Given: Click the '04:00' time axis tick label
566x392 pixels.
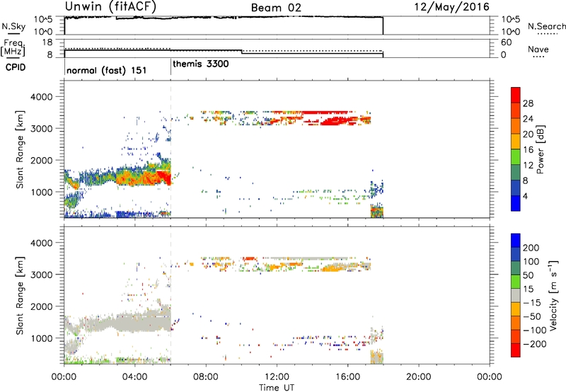Looking at the screenshot, I should pos(134,377).
